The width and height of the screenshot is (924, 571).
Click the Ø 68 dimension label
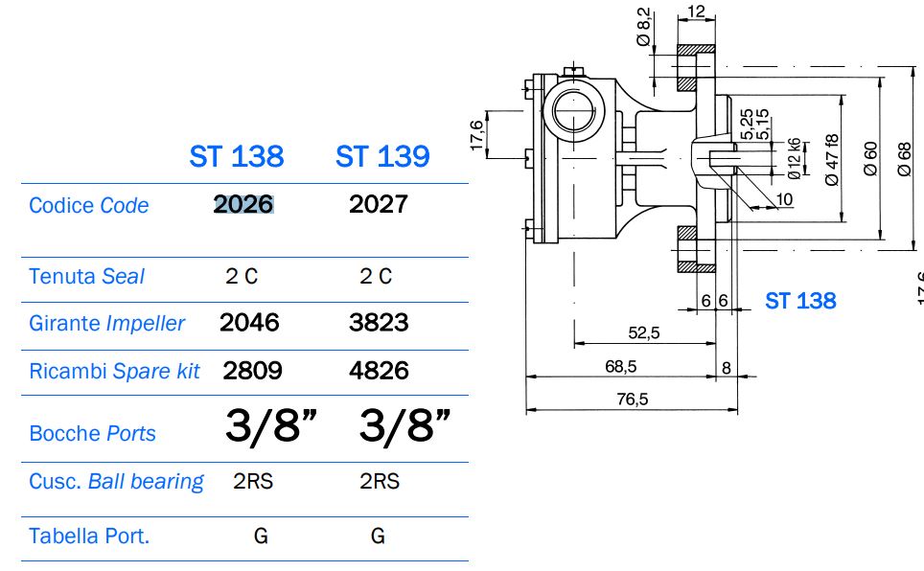[904, 158]
